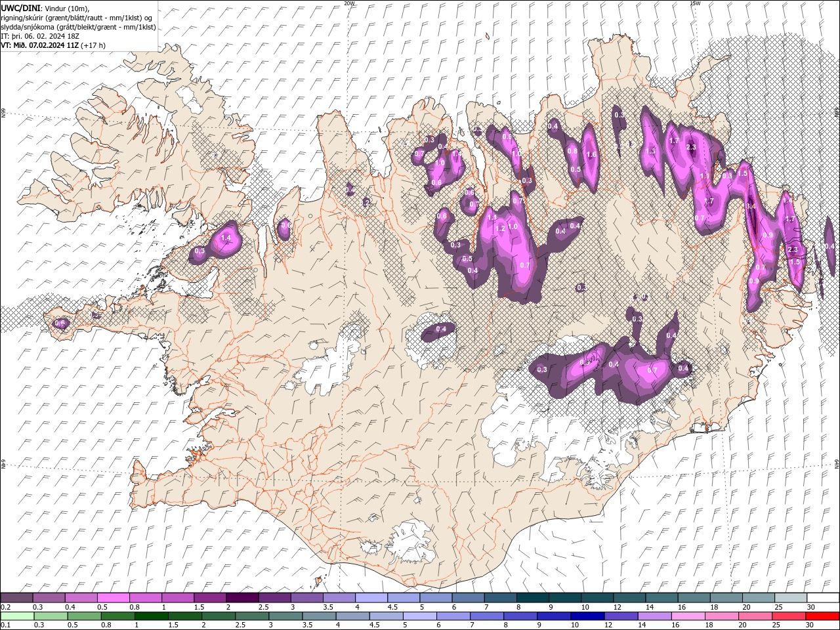
Task: Click the 15W longitude label
Action: 695,3
